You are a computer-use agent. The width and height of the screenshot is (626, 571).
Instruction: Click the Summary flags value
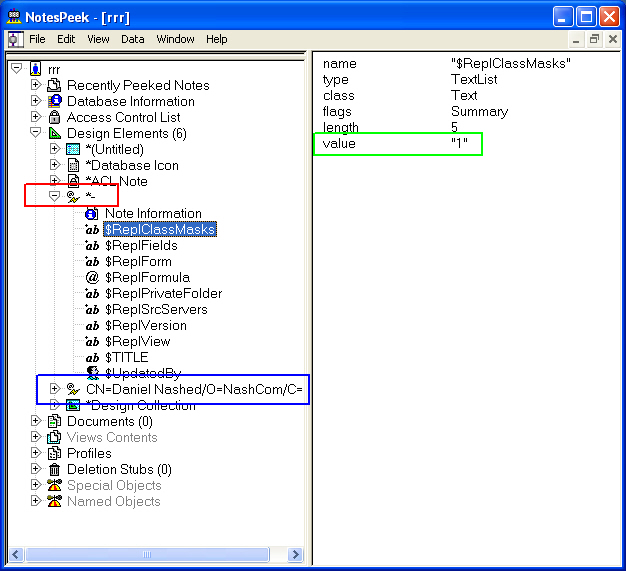(x=479, y=111)
